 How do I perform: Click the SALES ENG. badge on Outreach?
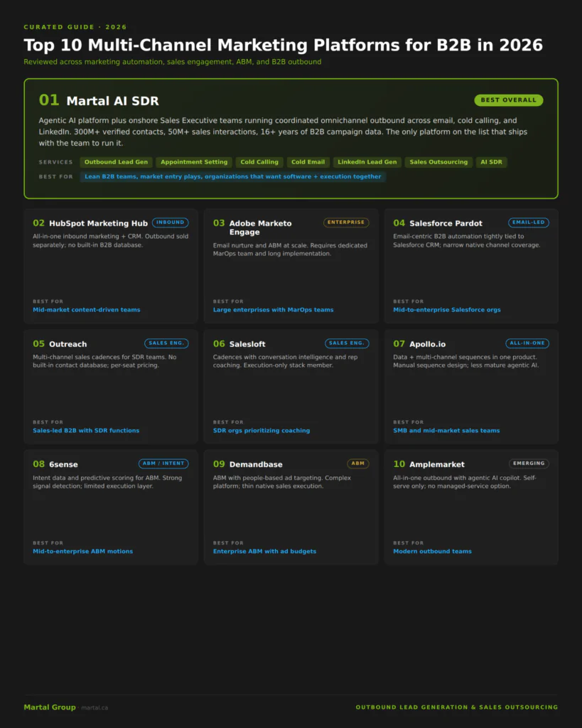coord(166,343)
